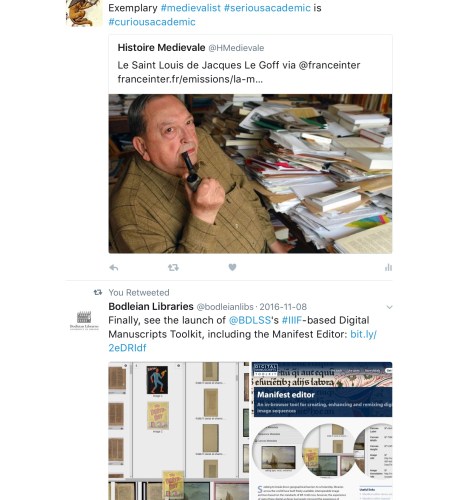Retweet the tweet with the pipe photo

point(173,267)
